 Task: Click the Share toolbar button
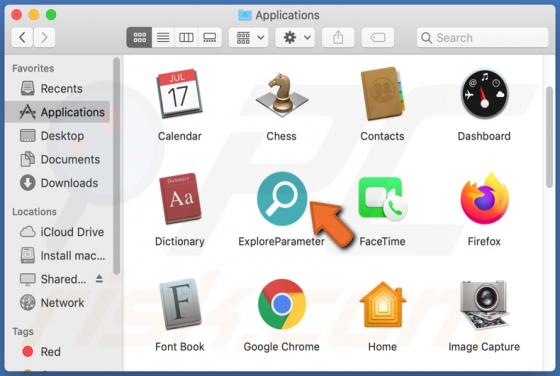[338, 37]
